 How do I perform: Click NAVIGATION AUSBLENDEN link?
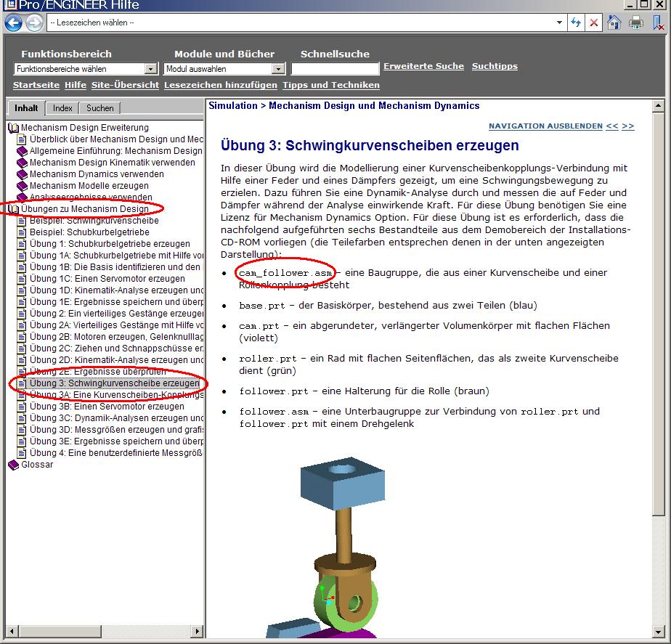point(545,126)
